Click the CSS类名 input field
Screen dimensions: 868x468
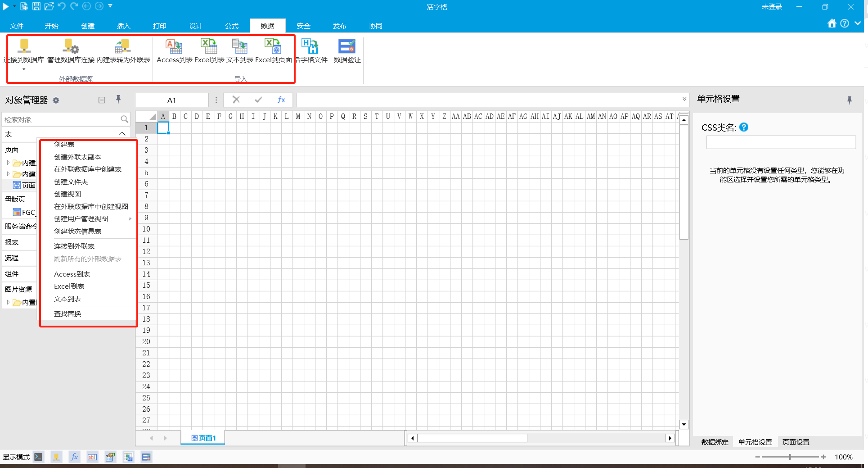coord(781,142)
